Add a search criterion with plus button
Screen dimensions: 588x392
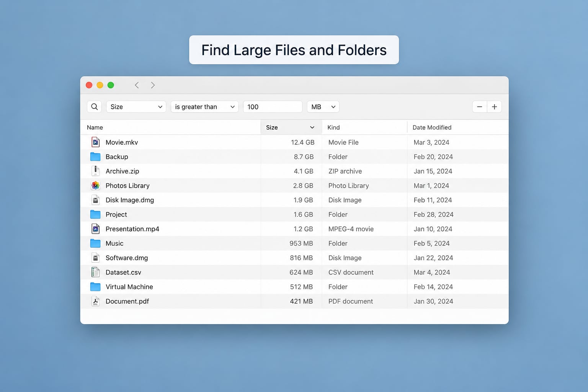(x=494, y=107)
